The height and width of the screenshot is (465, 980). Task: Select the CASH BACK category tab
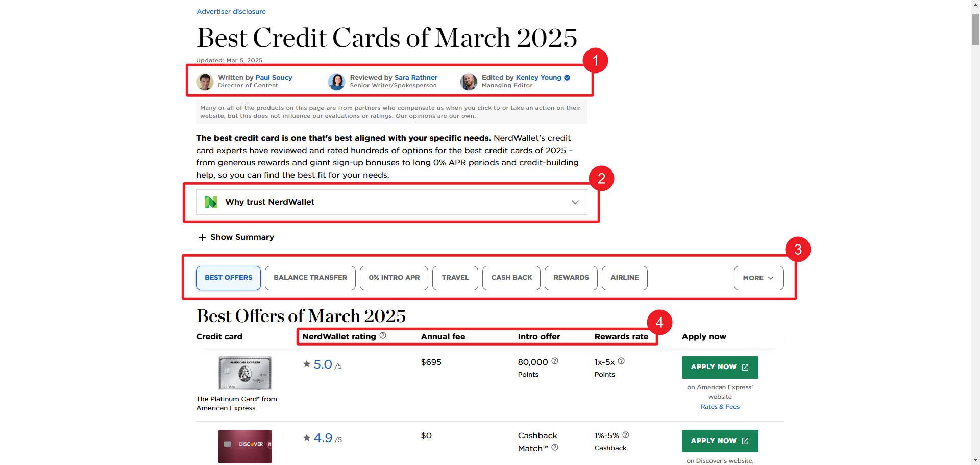(x=511, y=278)
